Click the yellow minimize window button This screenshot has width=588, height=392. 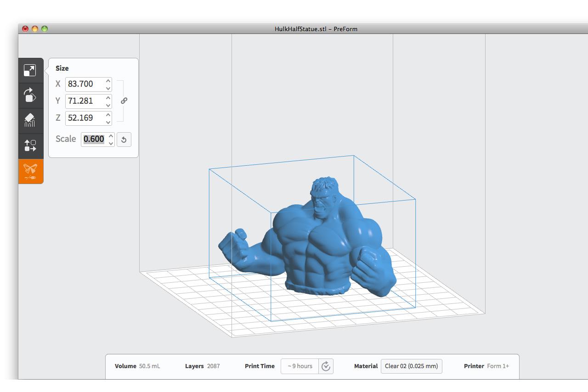(35, 29)
